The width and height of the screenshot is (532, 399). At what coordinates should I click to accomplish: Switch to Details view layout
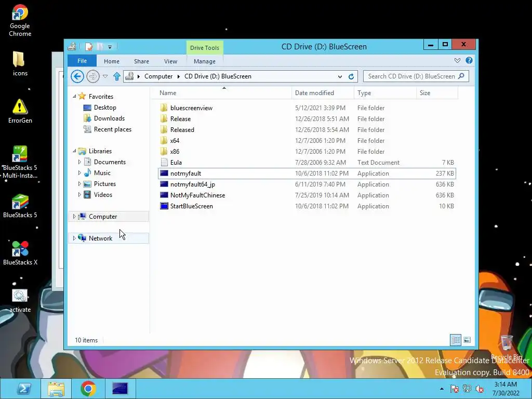[455, 340]
